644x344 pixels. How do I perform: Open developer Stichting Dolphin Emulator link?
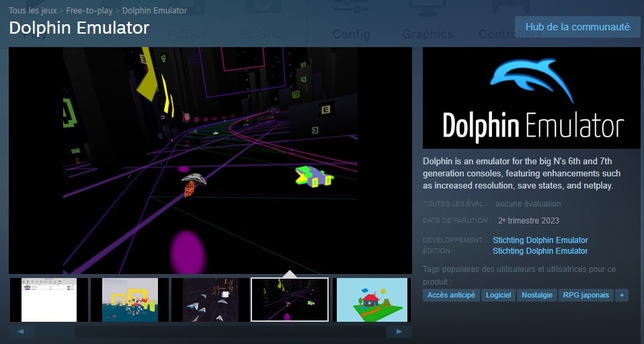[x=540, y=240]
